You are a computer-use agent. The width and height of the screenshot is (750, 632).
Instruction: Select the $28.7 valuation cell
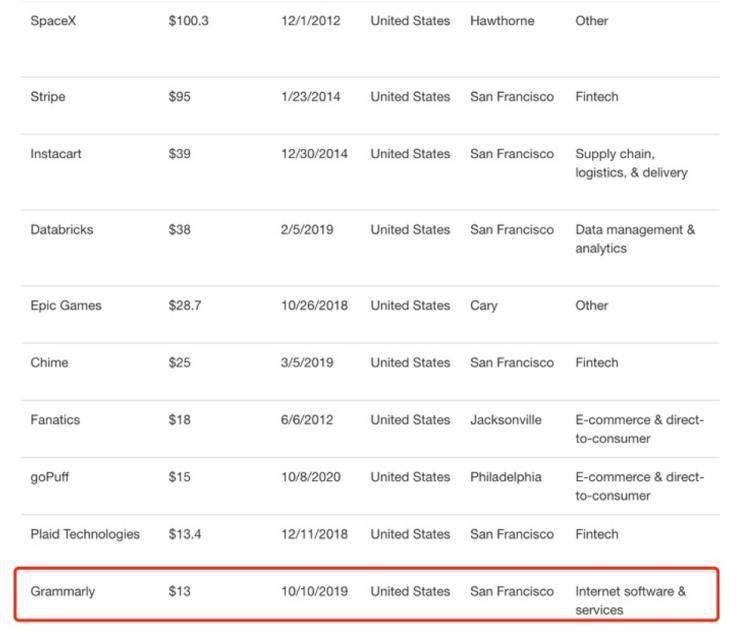[185, 306]
